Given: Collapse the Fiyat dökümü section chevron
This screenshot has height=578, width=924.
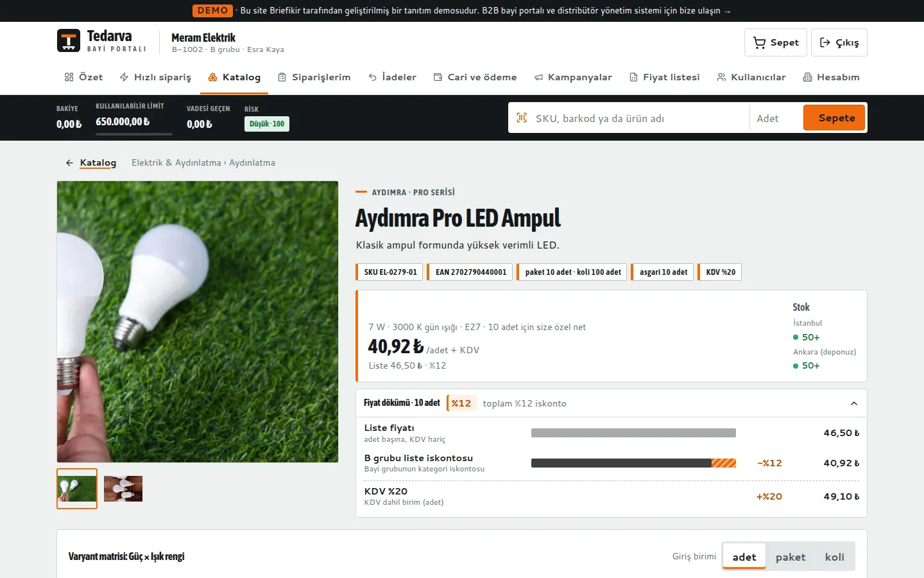Looking at the screenshot, I should pyautogui.click(x=853, y=403).
